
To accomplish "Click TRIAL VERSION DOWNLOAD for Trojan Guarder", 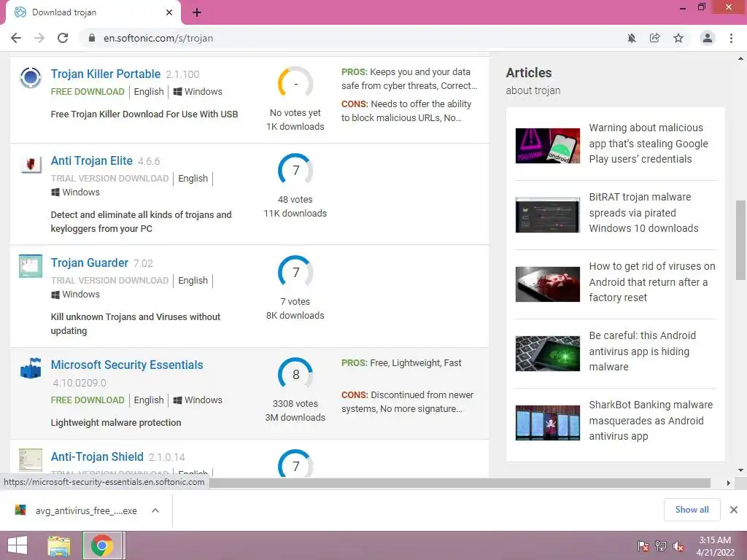I will pyautogui.click(x=109, y=281).
